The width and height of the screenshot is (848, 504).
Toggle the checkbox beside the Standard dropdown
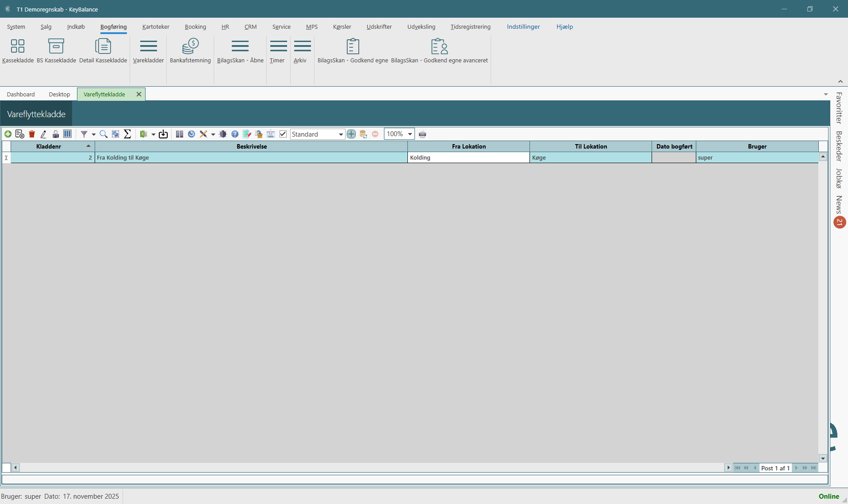(x=283, y=134)
